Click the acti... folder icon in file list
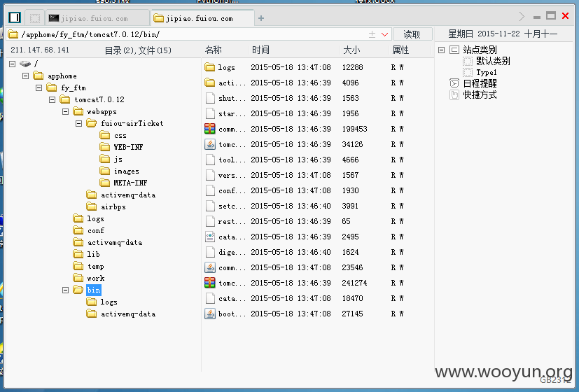 [210, 83]
